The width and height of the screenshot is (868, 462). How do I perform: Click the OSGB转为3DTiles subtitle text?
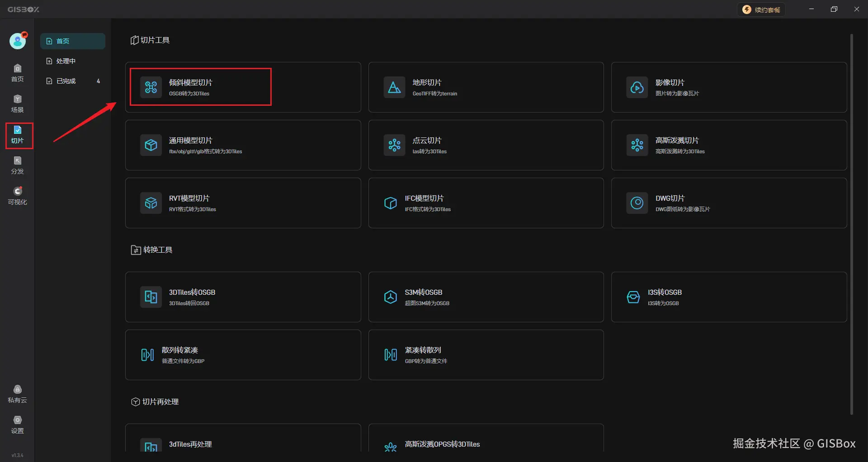pos(189,94)
